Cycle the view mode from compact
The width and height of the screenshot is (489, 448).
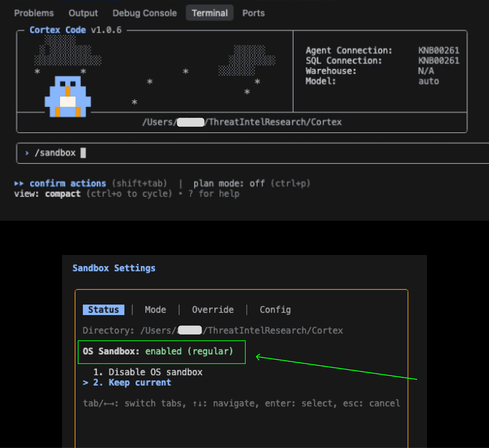point(63,193)
